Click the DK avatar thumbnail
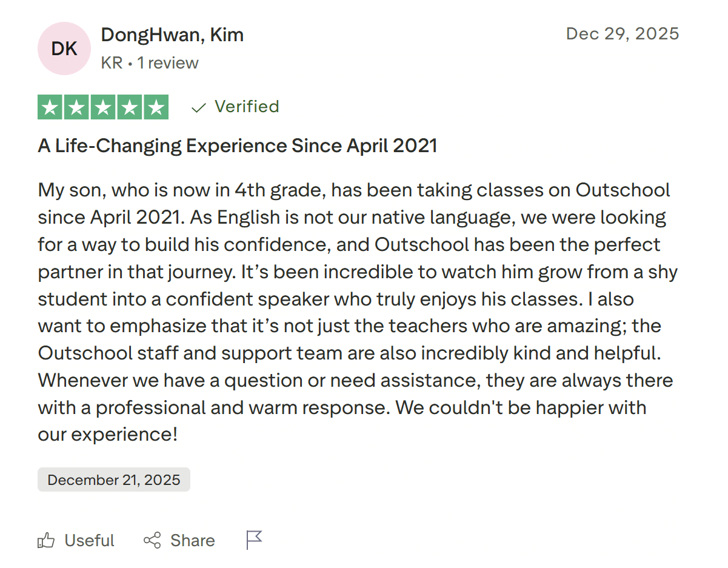The height and width of the screenshot is (568, 728). 64,48
